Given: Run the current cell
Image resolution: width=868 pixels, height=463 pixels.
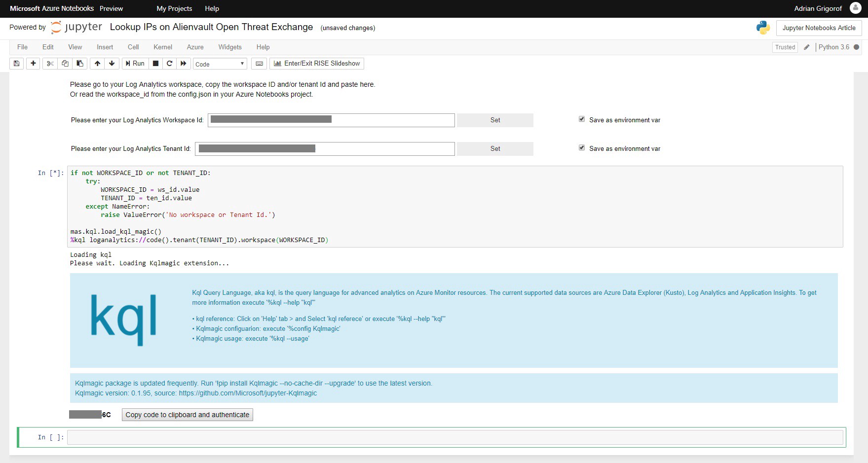Looking at the screenshot, I should (x=135, y=64).
